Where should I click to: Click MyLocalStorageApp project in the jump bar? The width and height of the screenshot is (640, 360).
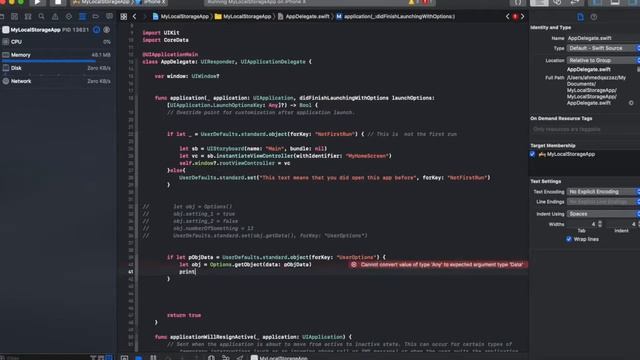click(x=180, y=17)
